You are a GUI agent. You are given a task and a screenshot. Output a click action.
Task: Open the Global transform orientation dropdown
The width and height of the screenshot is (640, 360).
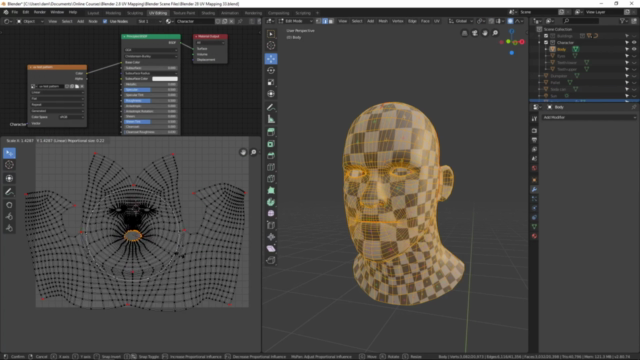(x=461, y=21)
